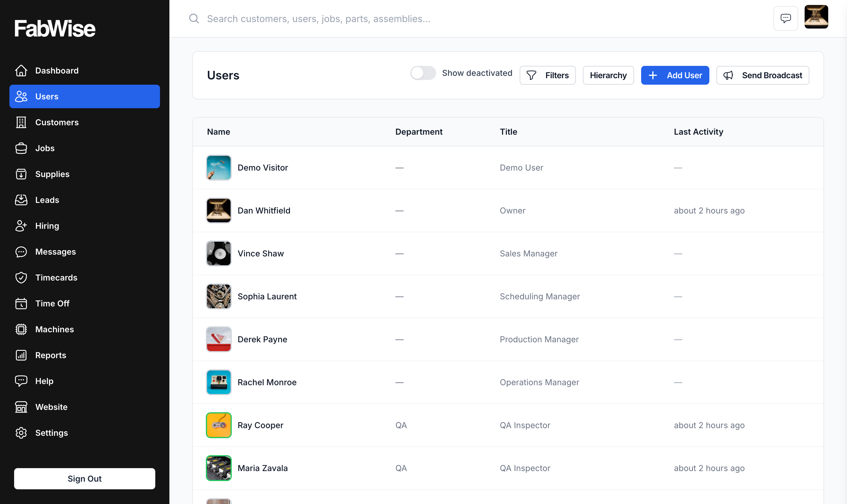
Task: Click the Add User button
Action: pos(675,75)
